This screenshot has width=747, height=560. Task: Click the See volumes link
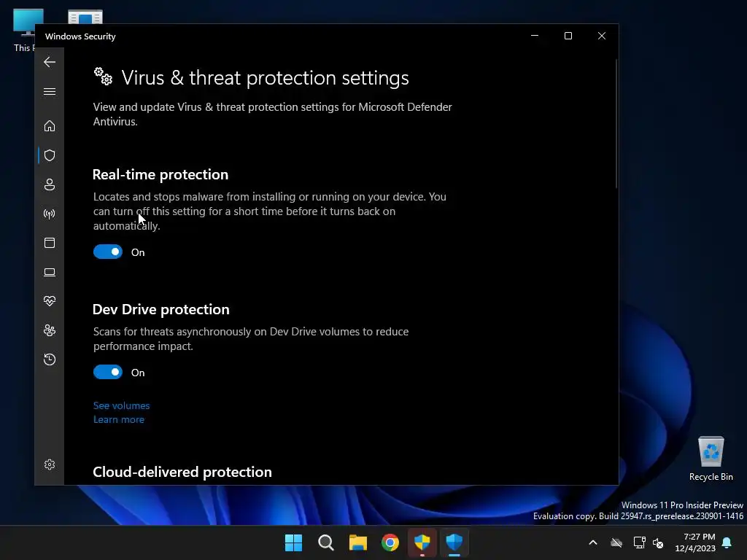(x=122, y=405)
